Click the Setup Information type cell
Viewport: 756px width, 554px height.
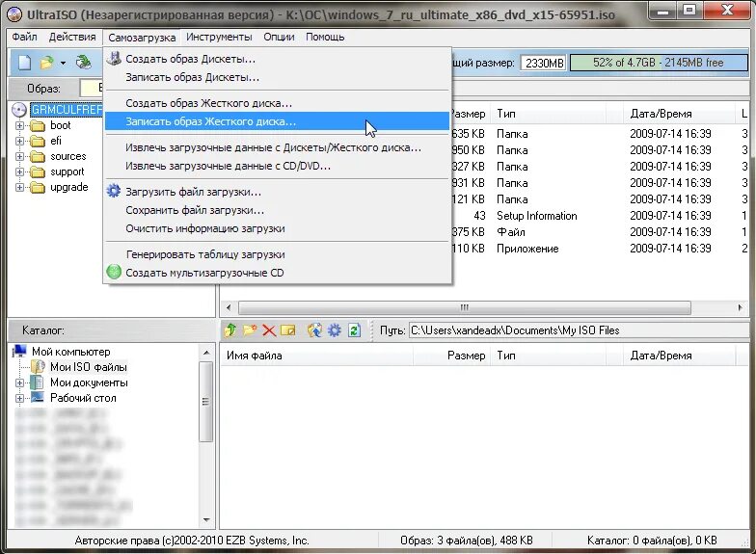(536, 216)
